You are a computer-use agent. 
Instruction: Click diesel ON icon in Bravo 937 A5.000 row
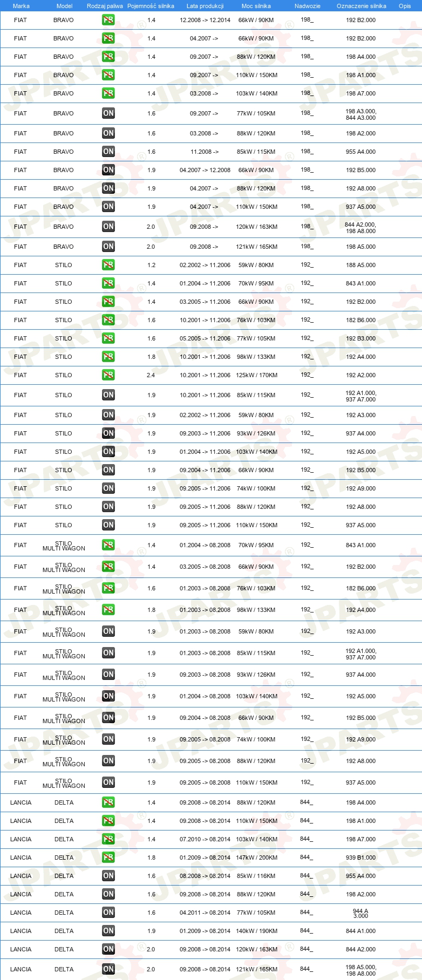(108, 207)
